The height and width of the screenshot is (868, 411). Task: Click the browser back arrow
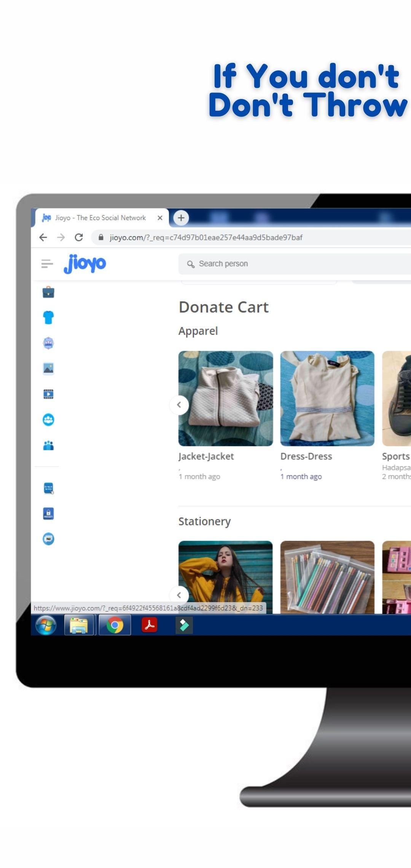[43, 238]
